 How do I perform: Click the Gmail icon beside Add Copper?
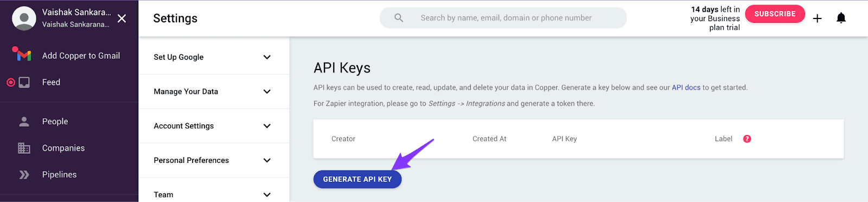tap(22, 54)
